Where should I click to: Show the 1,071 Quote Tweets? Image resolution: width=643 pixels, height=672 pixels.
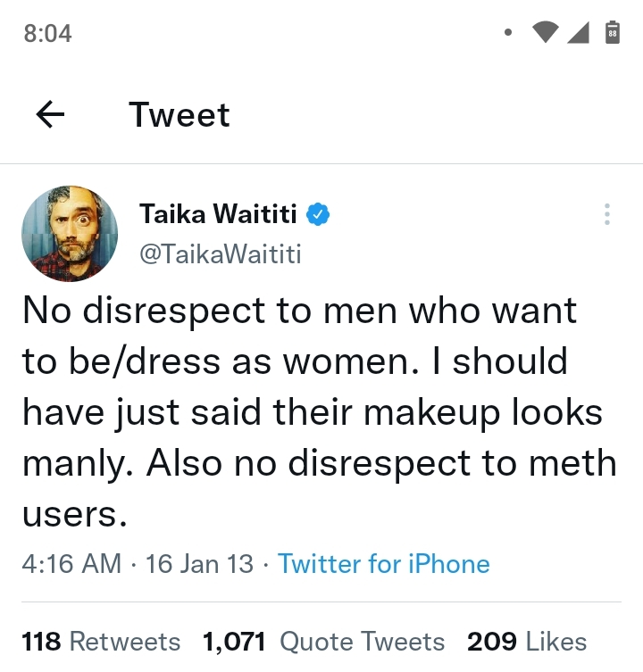point(323,641)
